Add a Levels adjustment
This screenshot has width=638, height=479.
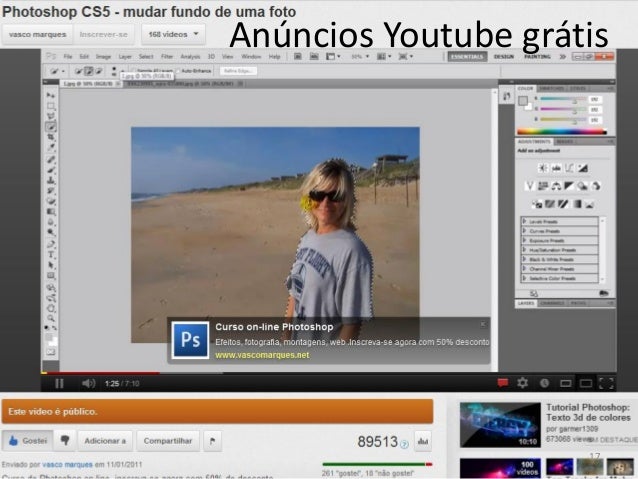click(x=556, y=168)
